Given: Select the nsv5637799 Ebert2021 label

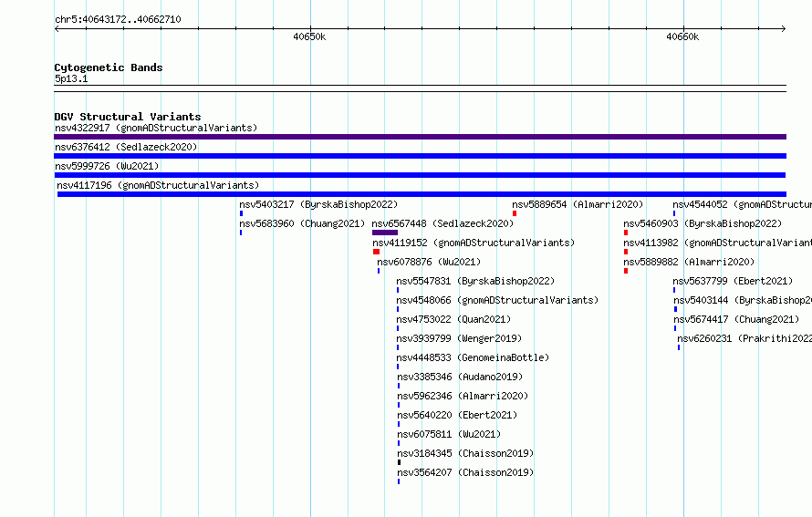Looking at the screenshot, I should (733, 281).
